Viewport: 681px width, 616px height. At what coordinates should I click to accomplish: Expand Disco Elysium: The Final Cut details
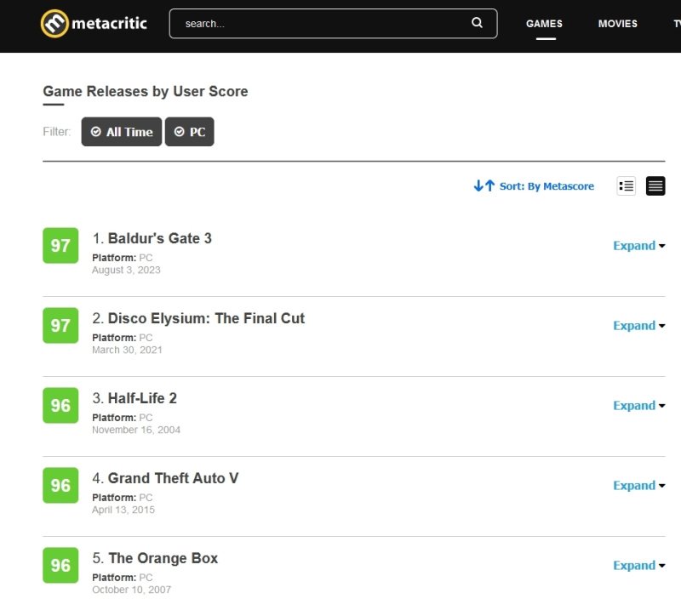tap(638, 326)
